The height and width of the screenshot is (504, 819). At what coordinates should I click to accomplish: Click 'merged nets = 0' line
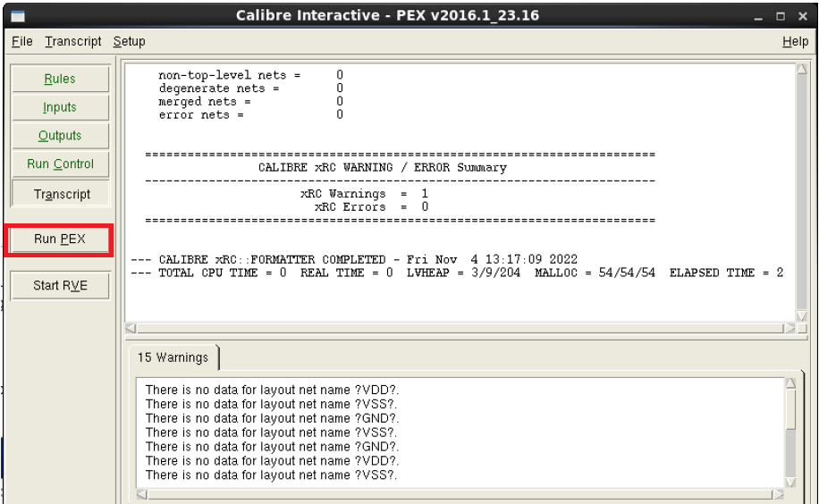tap(250, 101)
